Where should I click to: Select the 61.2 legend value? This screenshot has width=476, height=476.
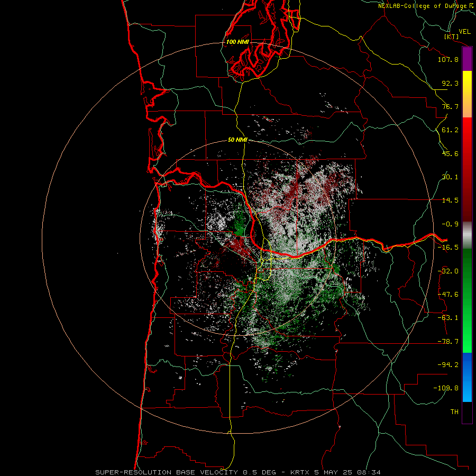[450, 130]
